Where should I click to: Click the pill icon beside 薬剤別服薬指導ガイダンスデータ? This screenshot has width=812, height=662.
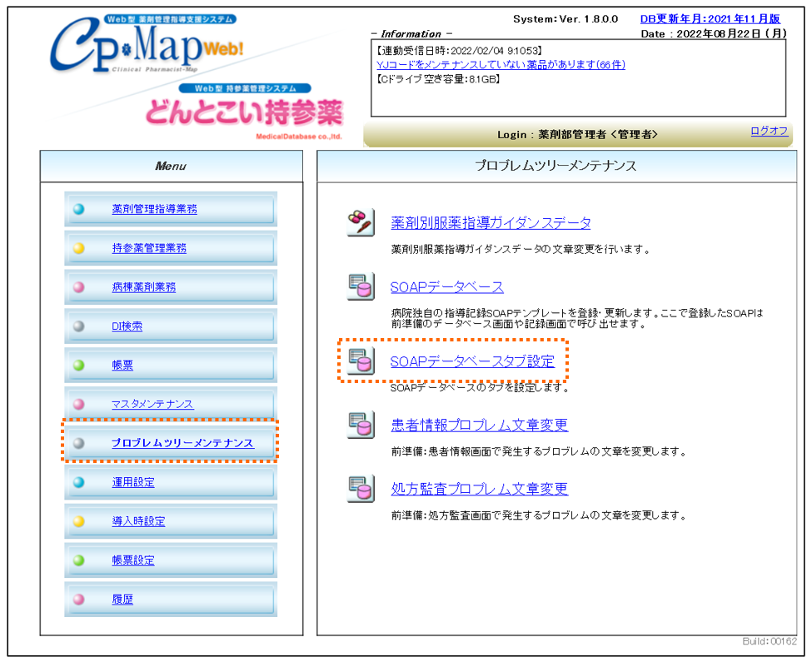point(361,222)
